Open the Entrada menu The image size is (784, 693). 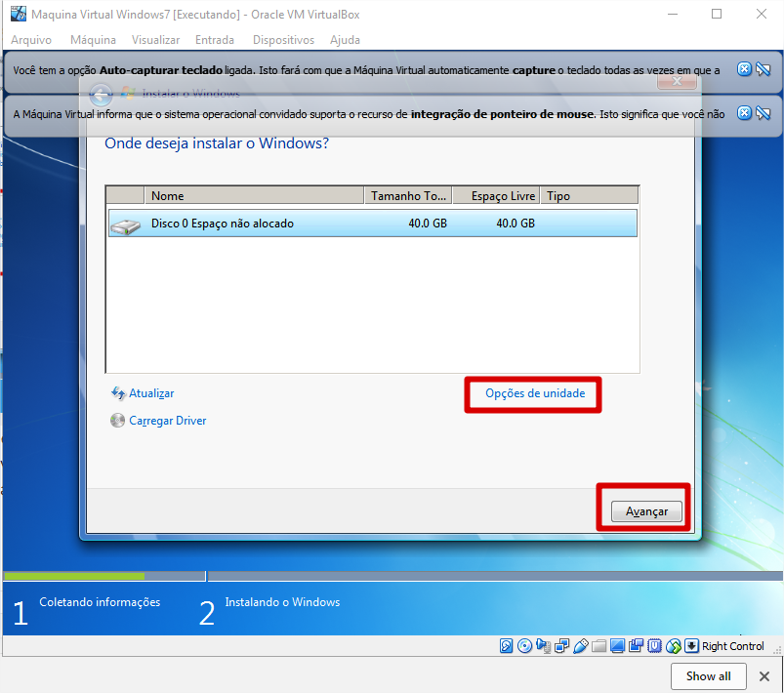click(x=215, y=40)
